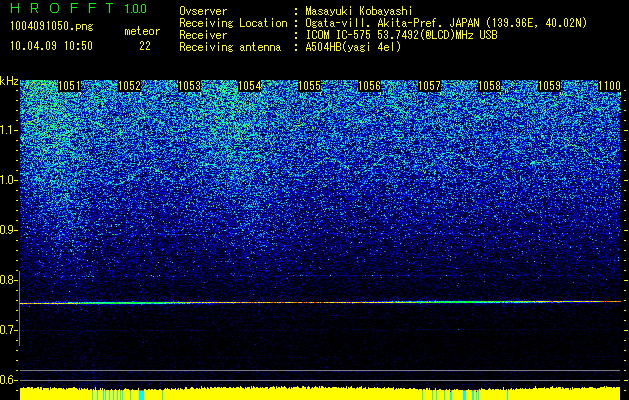Click the 1056 time marker

click(369, 86)
